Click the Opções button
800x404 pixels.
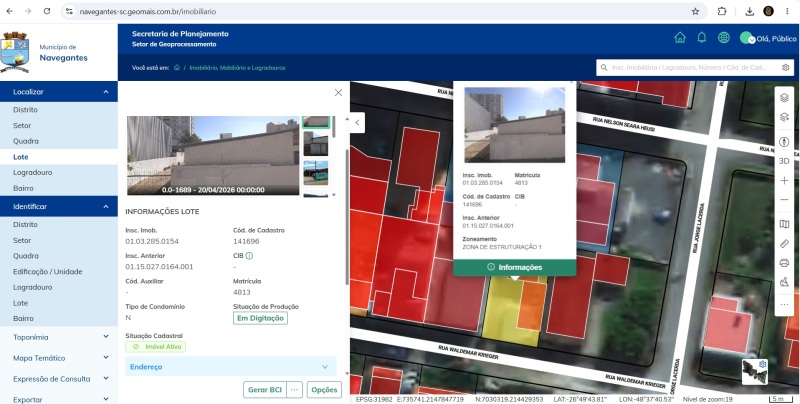(x=324, y=390)
